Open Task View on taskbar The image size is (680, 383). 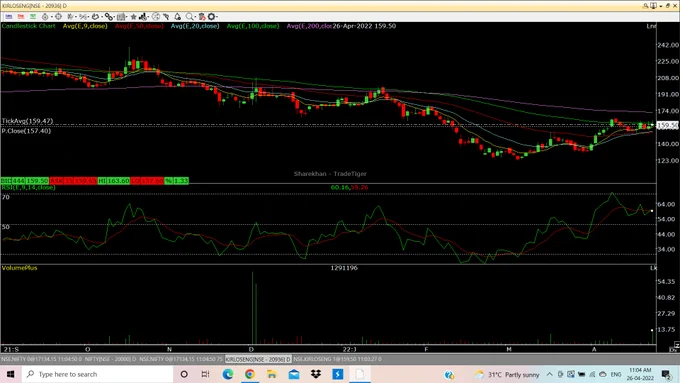[x=206, y=374]
